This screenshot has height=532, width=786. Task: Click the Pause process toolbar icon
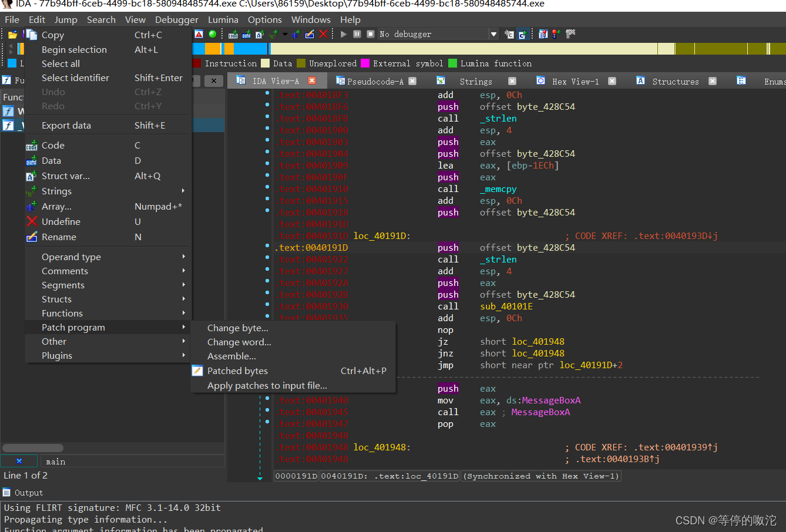click(x=357, y=34)
